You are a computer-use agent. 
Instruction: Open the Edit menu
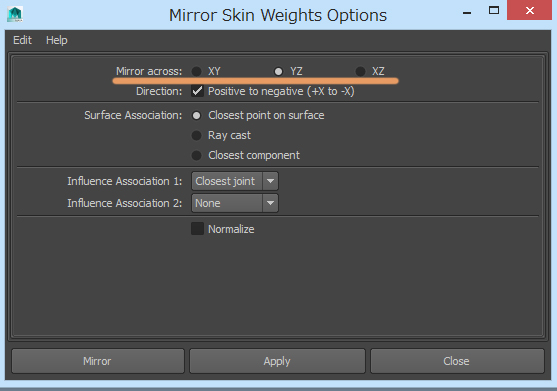(22, 40)
